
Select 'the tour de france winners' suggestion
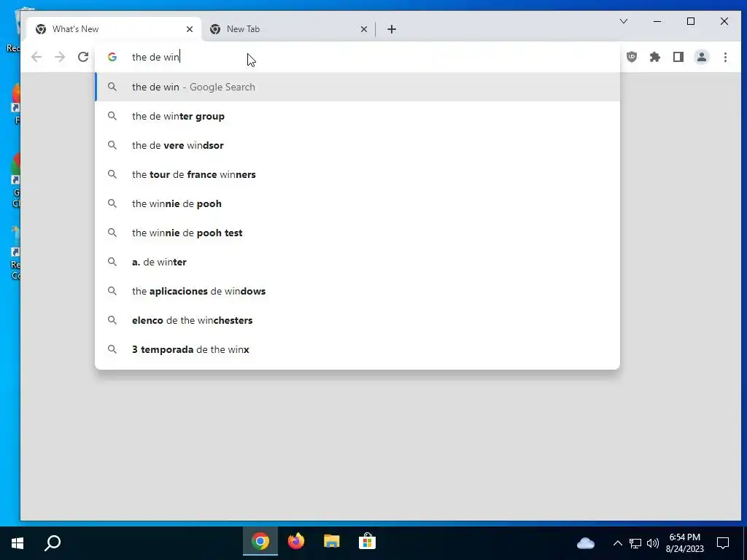point(357,175)
